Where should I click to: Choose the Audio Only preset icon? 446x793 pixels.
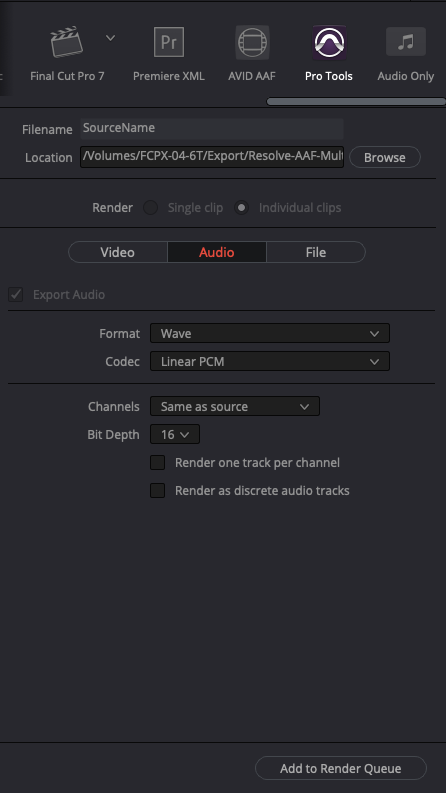[406, 41]
